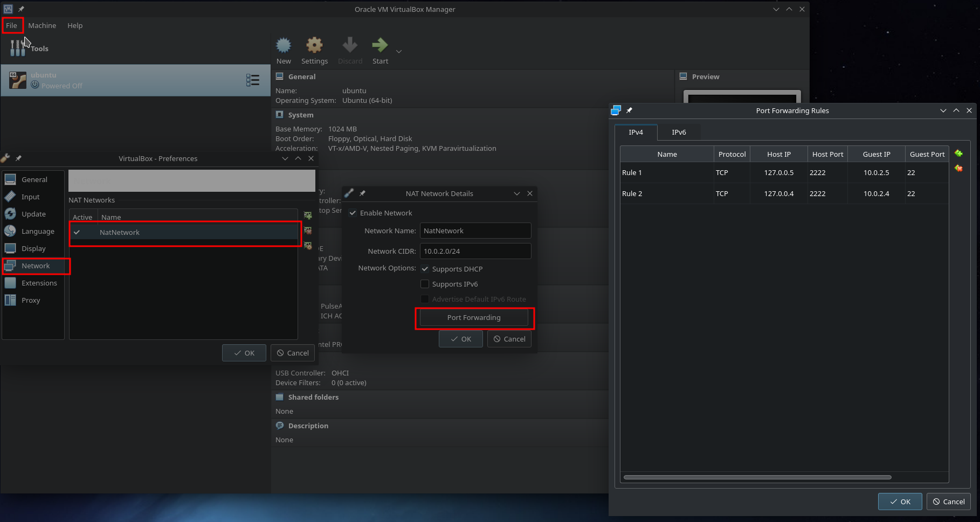This screenshot has height=522, width=980.
Task: Click OK in Preferences dialog
Action: (x=244, y=353)
